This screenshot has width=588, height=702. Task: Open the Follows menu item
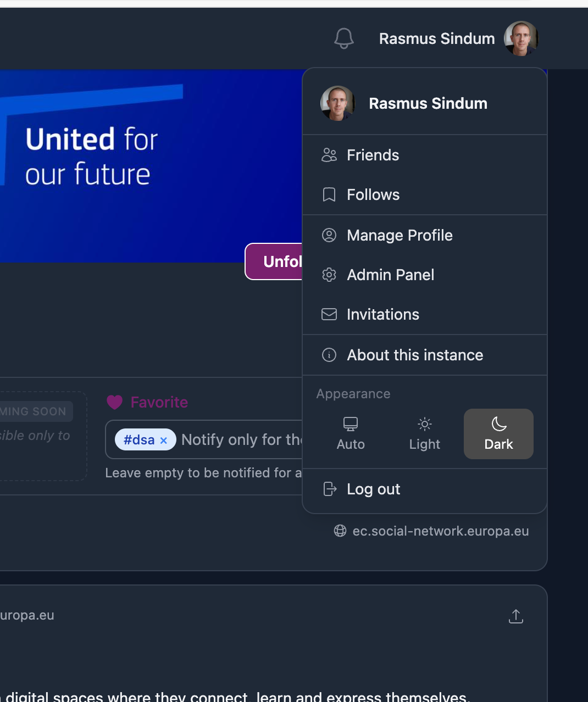point(373,195)
